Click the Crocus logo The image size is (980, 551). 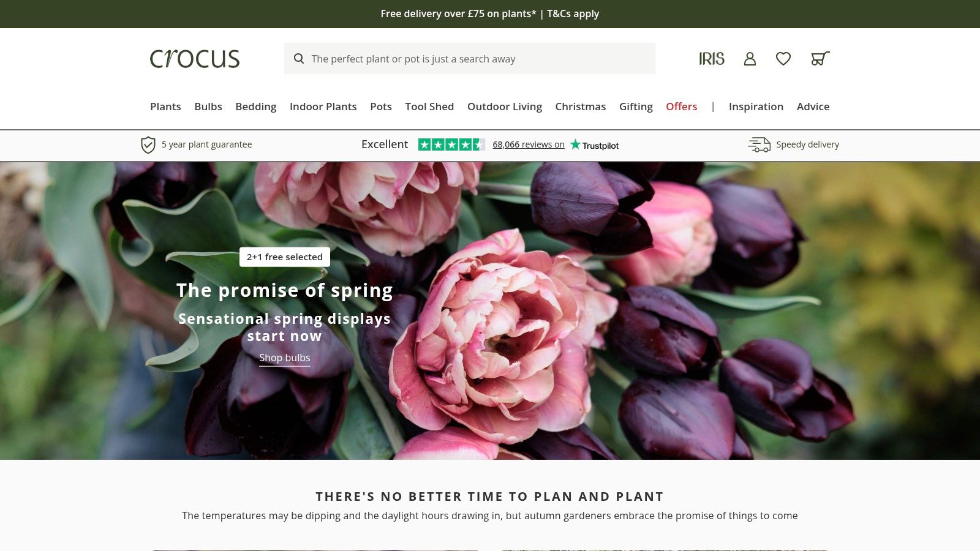pos(195,59)
